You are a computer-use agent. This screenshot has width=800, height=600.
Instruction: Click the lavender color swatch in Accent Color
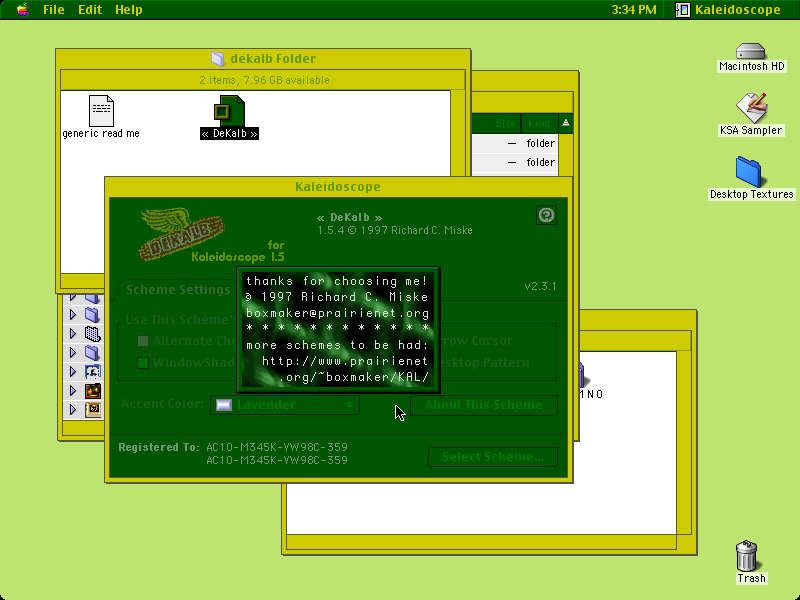point(224,405)
